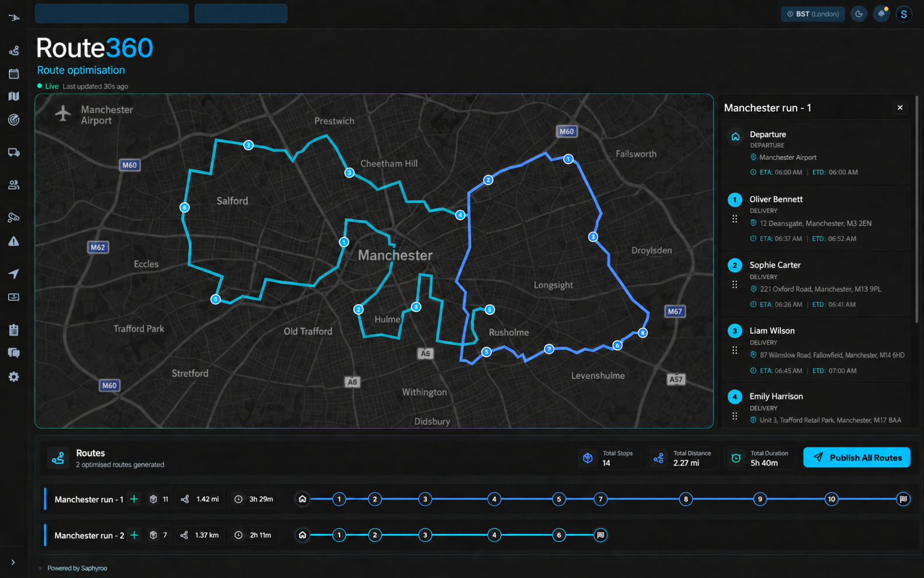
Task: Click the Route optimisation subtitle
Action: (x=81, y=70)
